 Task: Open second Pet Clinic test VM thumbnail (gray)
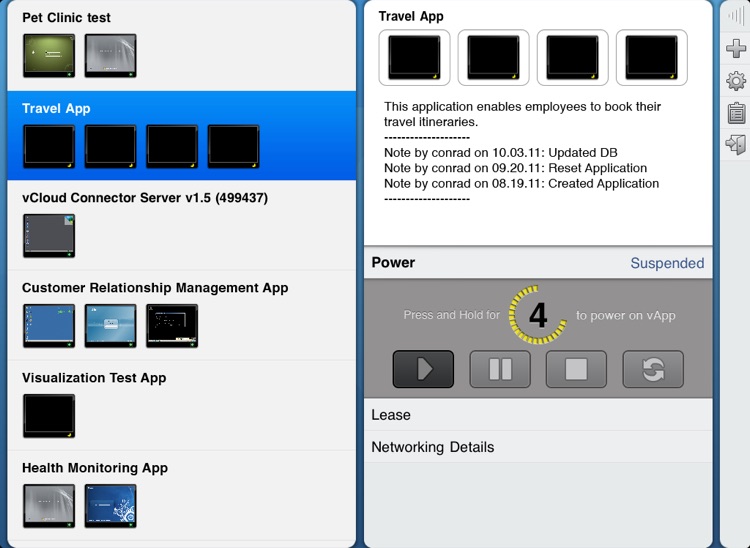pos(110,55)
